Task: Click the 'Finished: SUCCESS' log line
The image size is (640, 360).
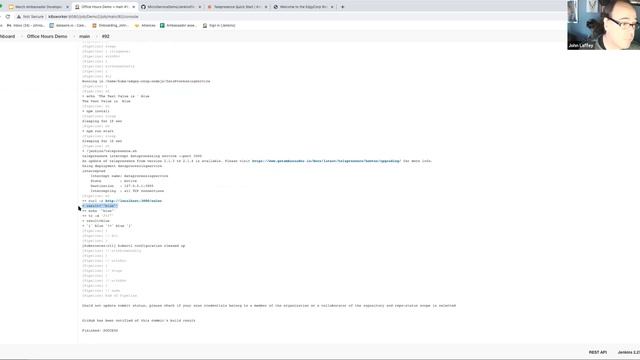Action: click(x=100, y=331)
